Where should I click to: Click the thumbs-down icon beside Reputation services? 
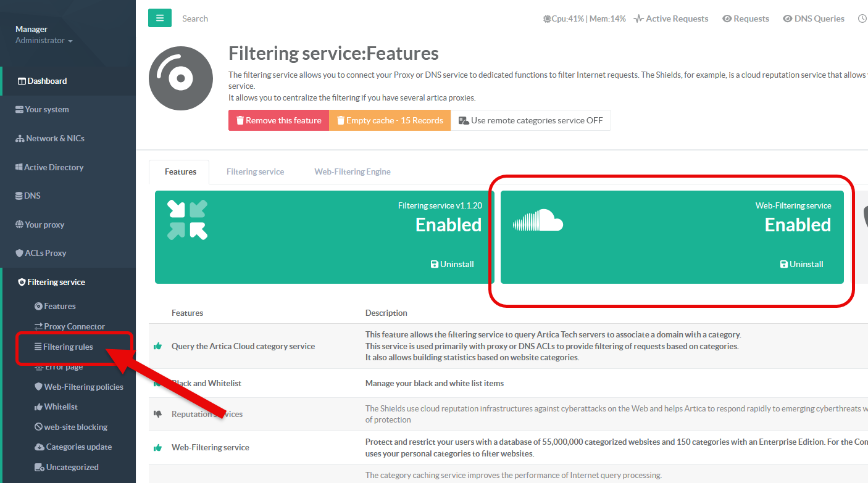pyautogui.click(x=157, y=414)
